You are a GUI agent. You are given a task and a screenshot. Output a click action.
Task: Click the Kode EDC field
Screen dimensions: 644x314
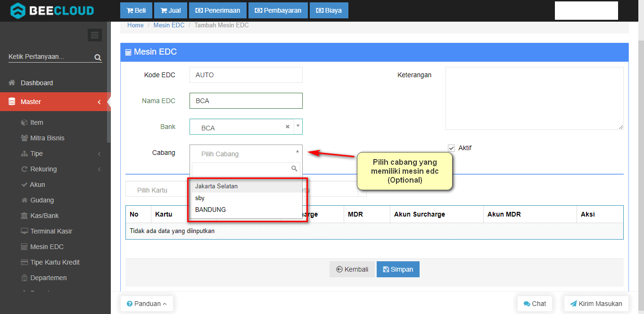pyautogui.click(x=246, y=75)
